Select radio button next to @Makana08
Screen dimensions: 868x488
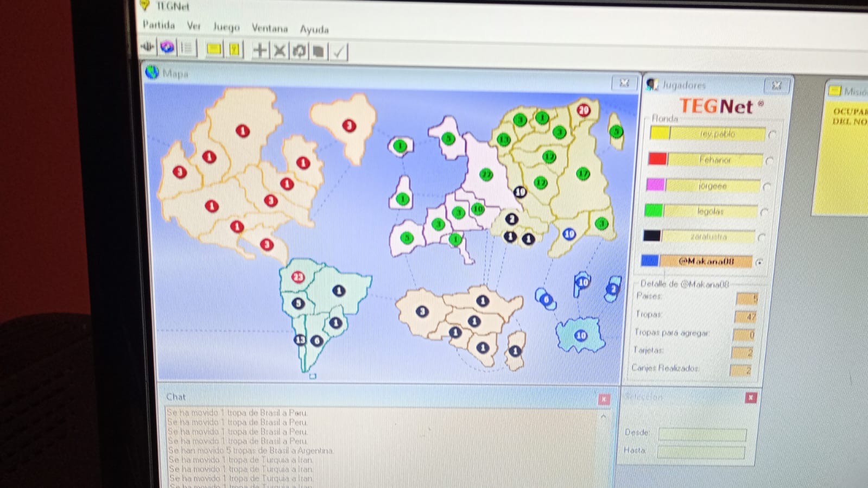pos(759,262)
